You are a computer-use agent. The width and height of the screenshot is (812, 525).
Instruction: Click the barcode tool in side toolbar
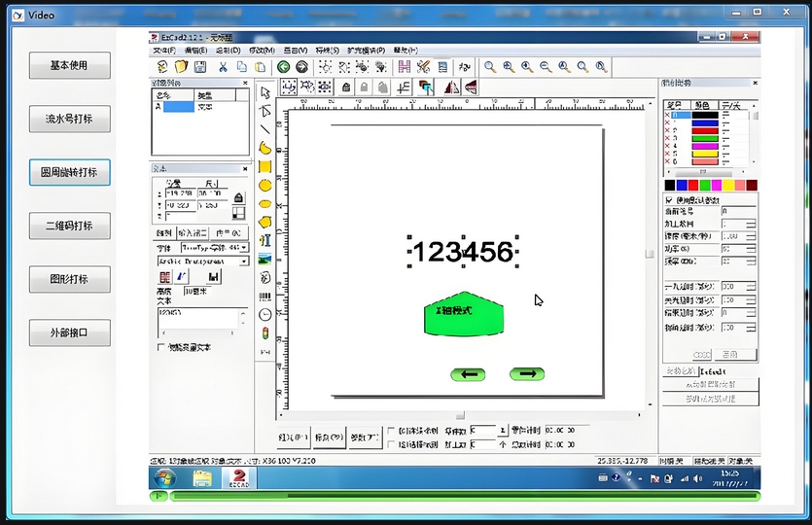(265, 297)
